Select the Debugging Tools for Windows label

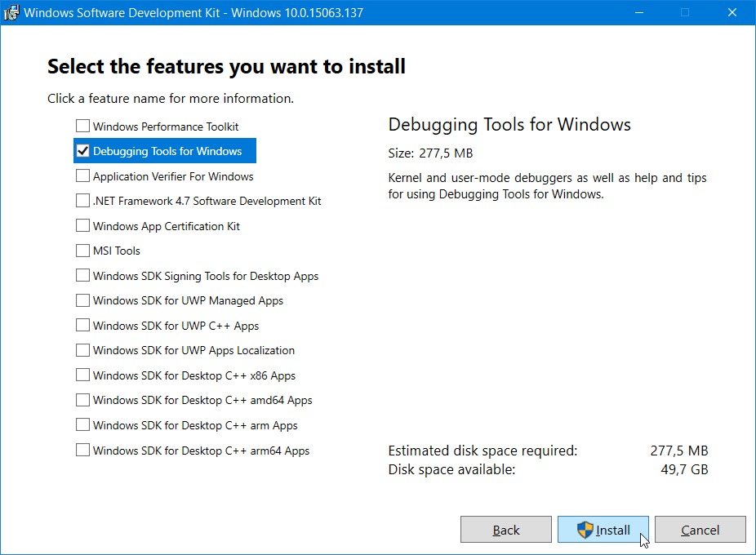point(167,152)
